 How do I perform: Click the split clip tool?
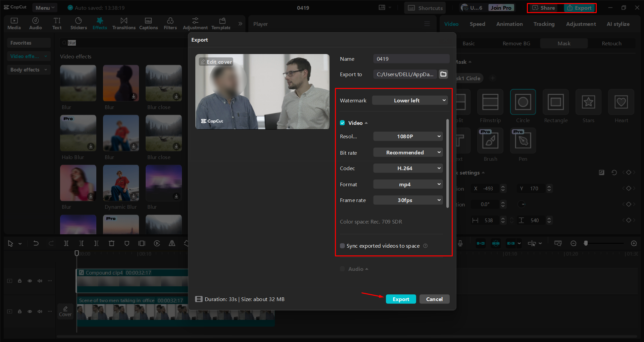coord(66,243)
